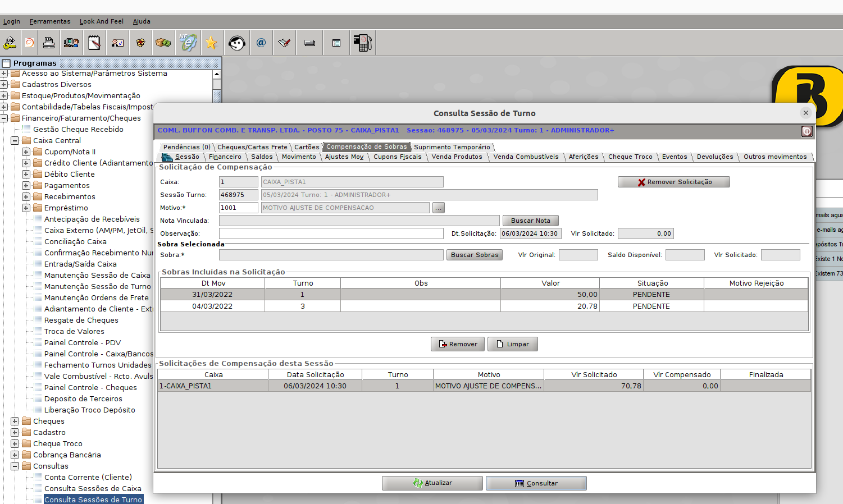
Task: Select the 04/03/2022 row in Sobras table
Action: 212,306
